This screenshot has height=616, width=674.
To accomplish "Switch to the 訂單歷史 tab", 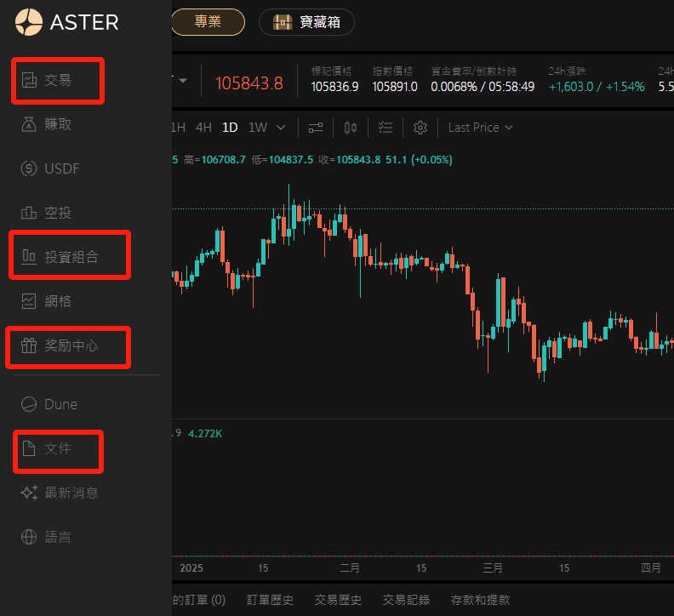I will tap(270, 600).
